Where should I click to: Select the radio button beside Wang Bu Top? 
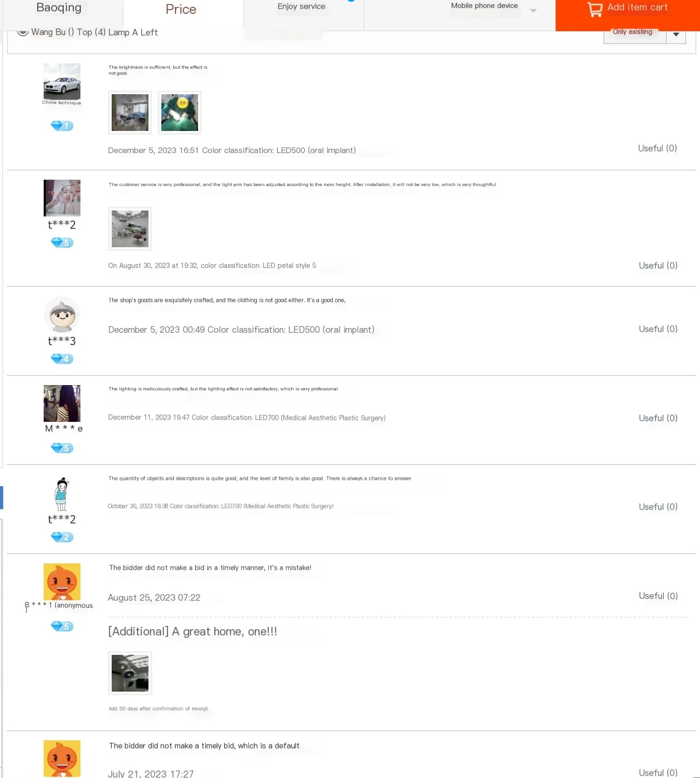tap(23, 32)
